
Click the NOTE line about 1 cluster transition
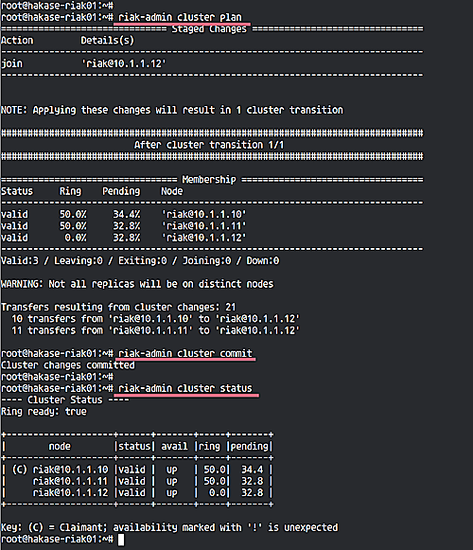pyautogui.click(x=172, y=110)
